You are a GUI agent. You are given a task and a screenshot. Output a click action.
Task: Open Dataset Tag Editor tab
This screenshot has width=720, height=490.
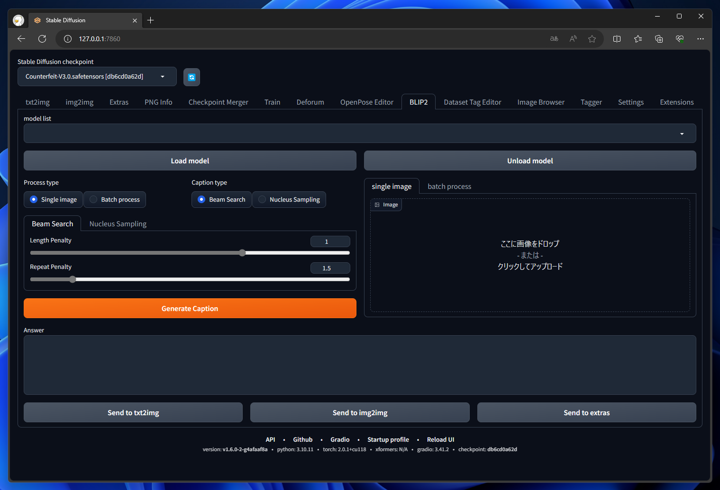[x=472, y=102]
